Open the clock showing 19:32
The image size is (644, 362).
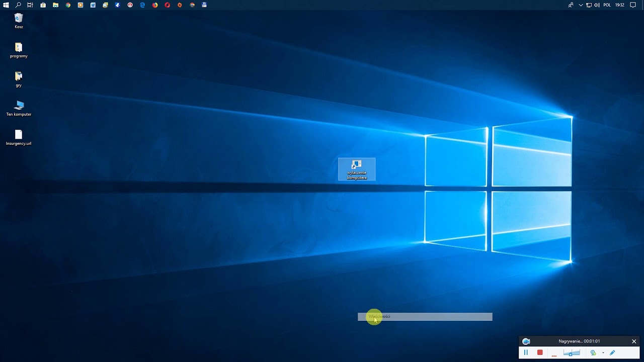tap(620, 5)
